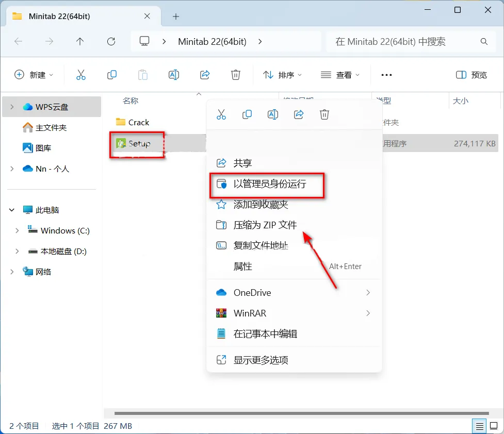The image size is (504, 434).
Task: Toggle the 预览 preview pane
Action: tap(472, 75)
